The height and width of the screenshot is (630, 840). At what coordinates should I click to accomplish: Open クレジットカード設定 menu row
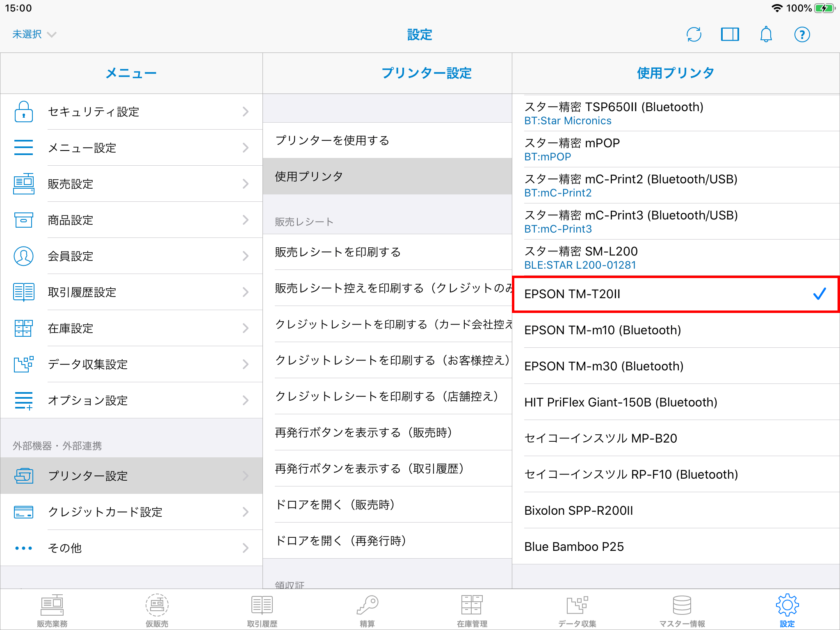coord(131,512)
